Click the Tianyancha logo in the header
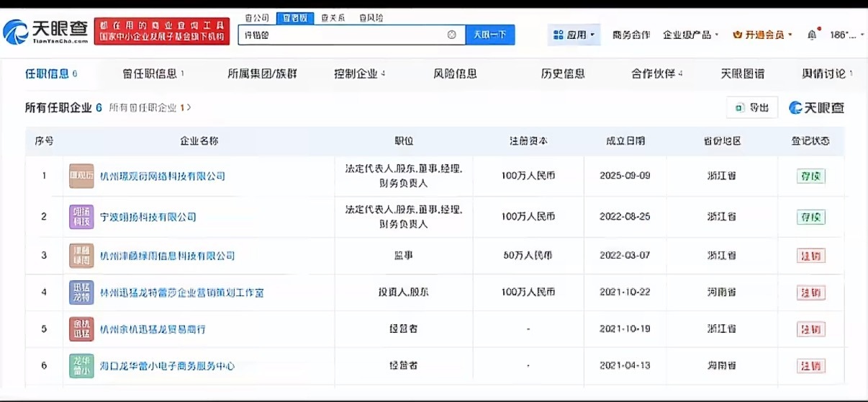Viewport: 868px width, 402px height. (46, 31)
